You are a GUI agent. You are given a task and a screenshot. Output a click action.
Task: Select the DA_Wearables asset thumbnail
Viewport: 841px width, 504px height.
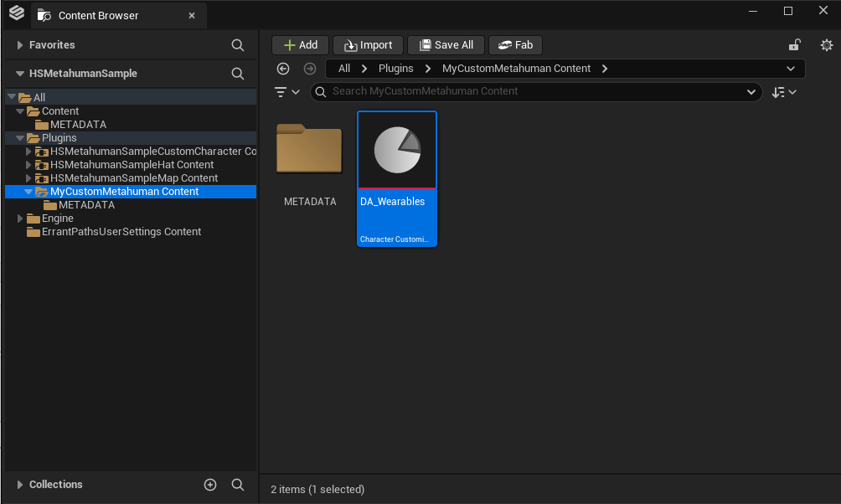click(x=397, y=150)
